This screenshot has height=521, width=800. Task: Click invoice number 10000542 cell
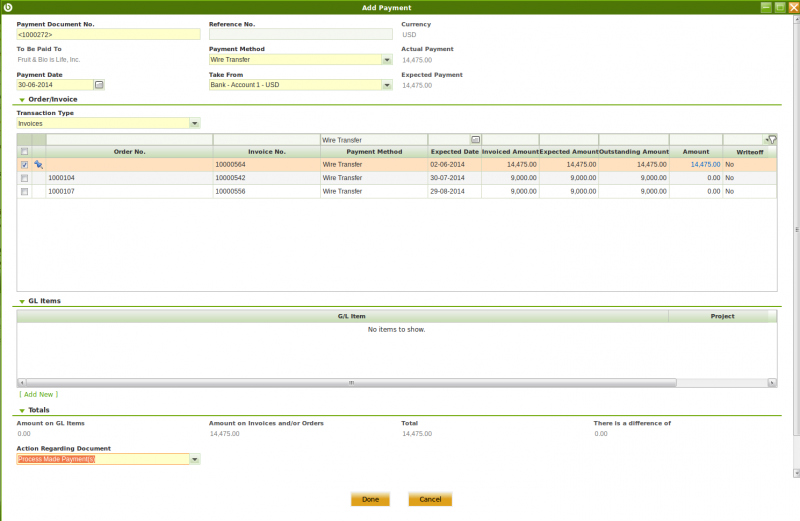pos(267,178)
